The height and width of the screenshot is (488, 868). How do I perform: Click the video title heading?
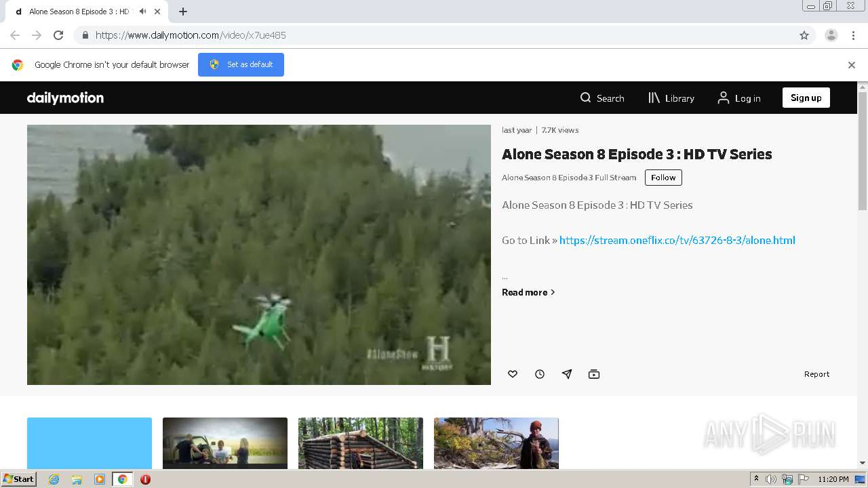coord(637,154)
